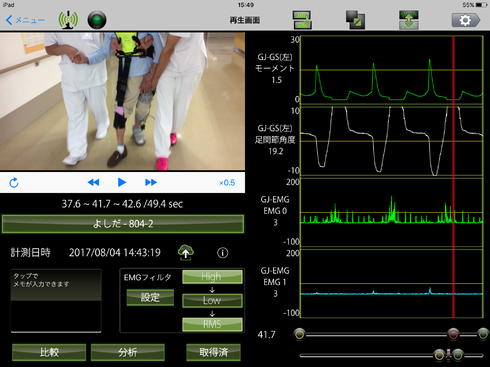Toggle the High EMG filter

(212, 277)
